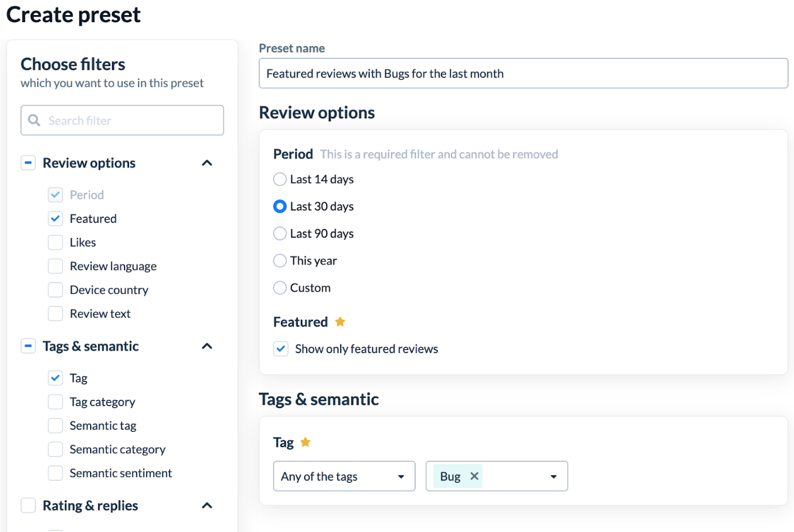
Task: Click the star icon beside Tag heading
Action: [305, 442]
